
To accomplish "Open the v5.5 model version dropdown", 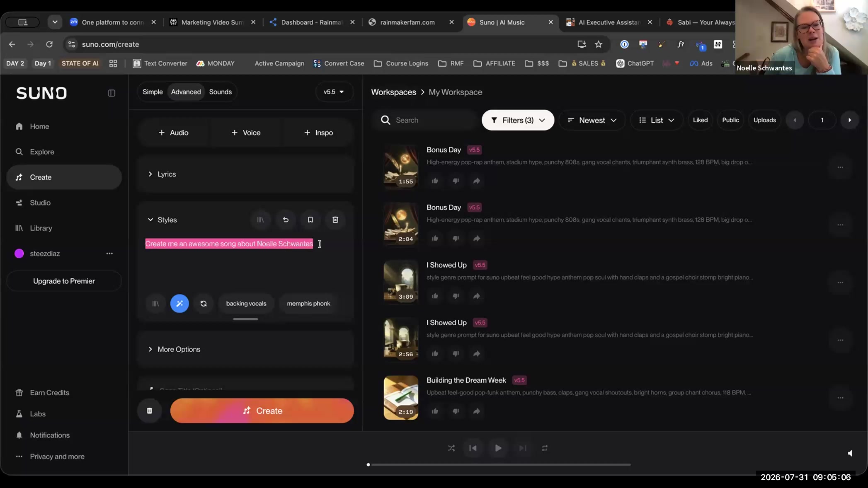I will (334, 92).
